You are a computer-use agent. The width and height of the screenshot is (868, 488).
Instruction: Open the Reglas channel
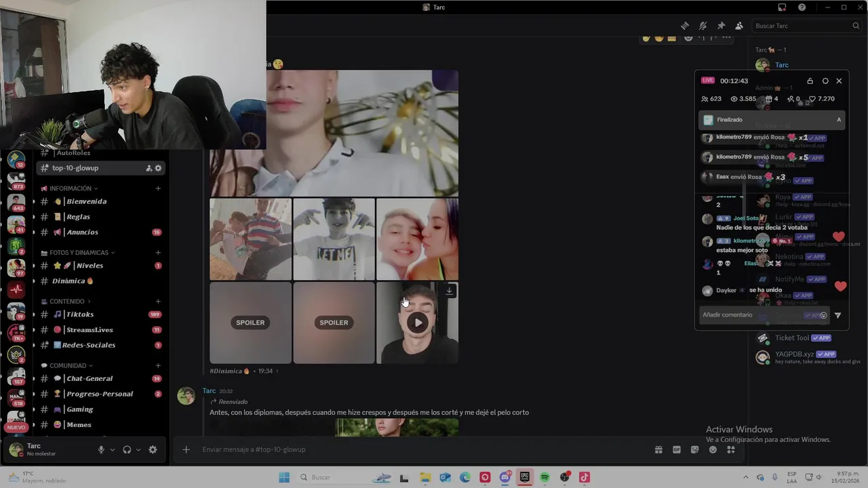pos(100,217)
